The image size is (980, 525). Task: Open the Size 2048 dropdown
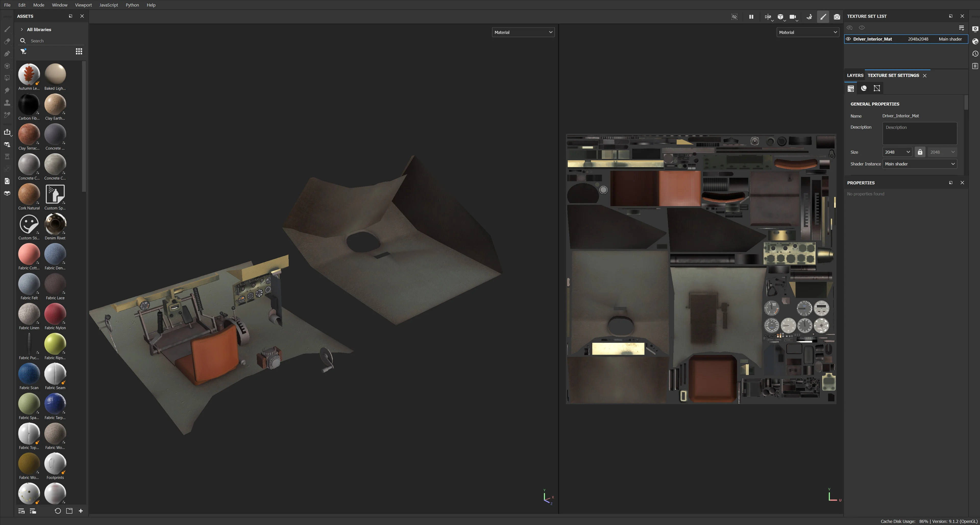(x=897, y=152)
